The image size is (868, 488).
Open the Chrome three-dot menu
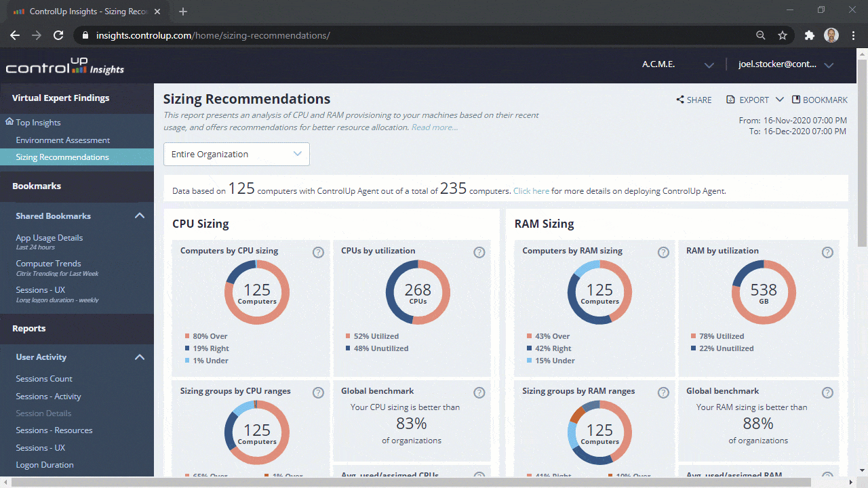click(852, 35)
